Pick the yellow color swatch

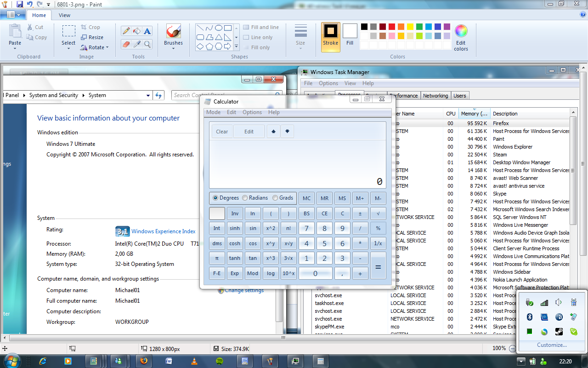(x=410, y=27)
